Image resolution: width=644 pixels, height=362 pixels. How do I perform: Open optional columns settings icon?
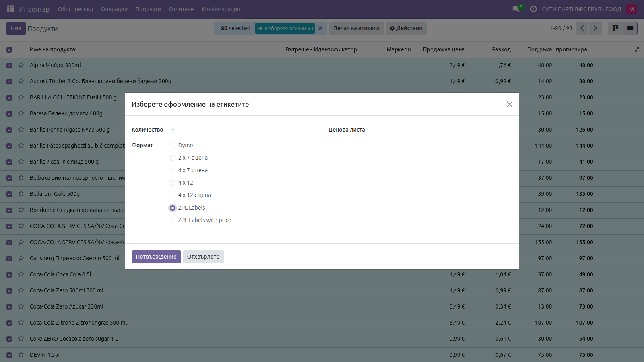click(637, 49)
